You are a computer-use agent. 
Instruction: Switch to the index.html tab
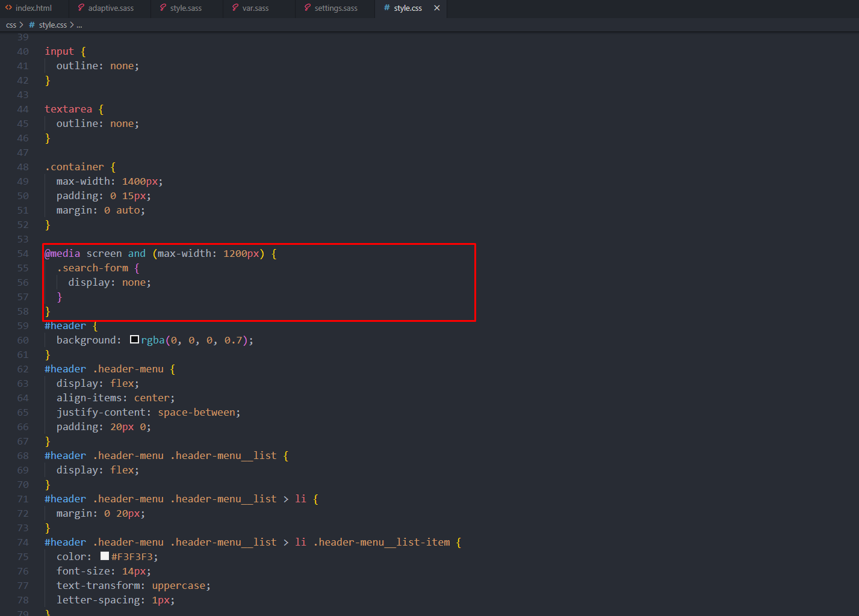(33, 8)
